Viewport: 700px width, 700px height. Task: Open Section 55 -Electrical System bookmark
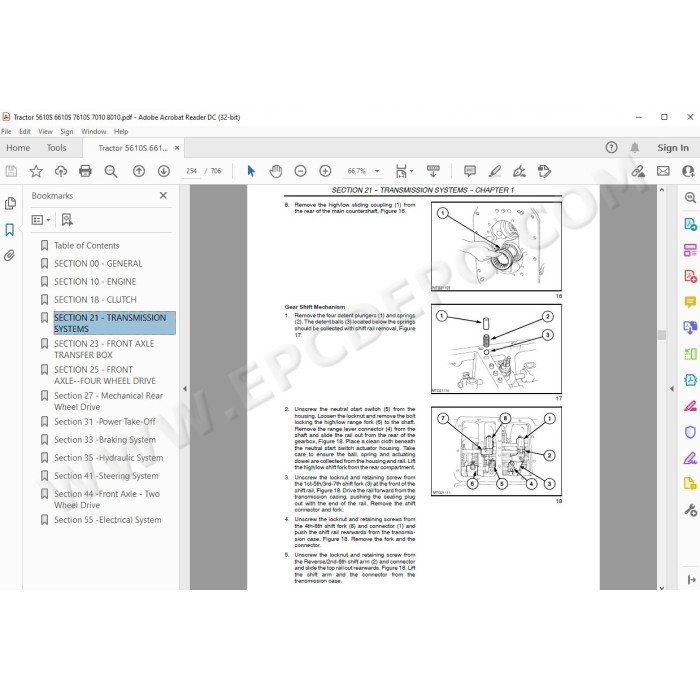(x=108, y=520)
